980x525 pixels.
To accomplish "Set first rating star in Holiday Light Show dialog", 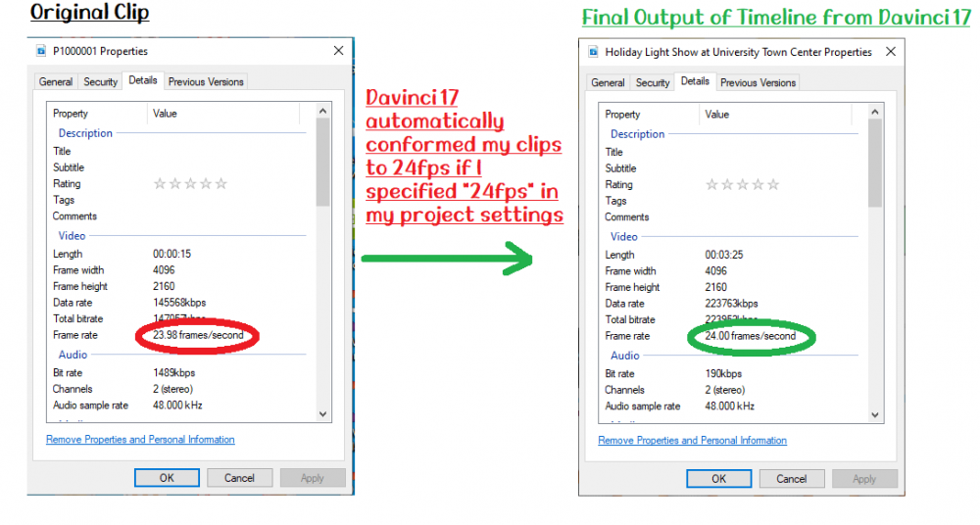I will [x=711, y=184].
